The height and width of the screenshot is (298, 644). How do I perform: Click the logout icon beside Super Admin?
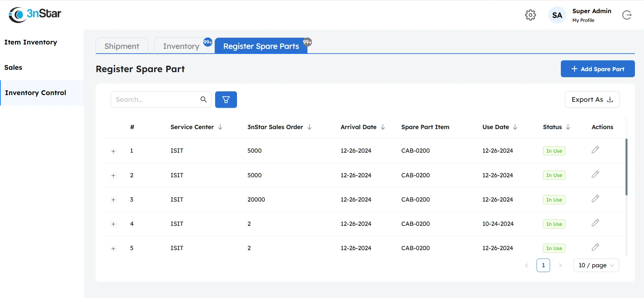point(627,15)
